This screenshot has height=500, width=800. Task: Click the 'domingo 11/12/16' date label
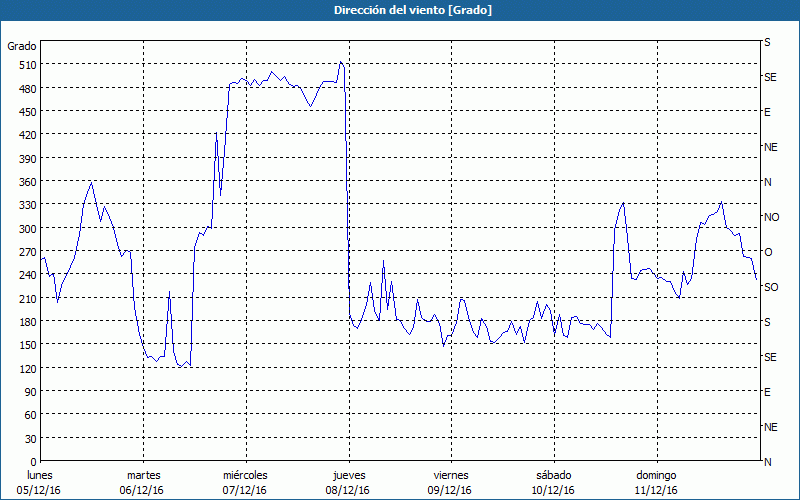click(x=656, y=482)
